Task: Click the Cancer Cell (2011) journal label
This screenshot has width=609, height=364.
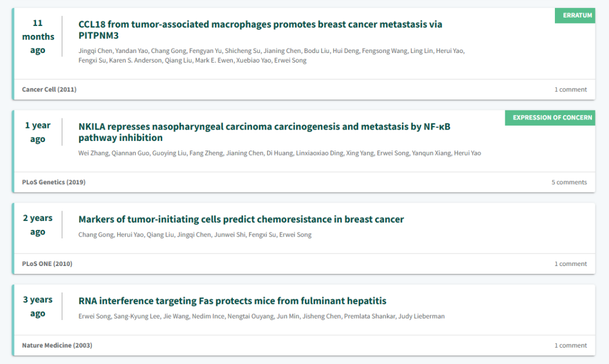Action: [49, 90]
